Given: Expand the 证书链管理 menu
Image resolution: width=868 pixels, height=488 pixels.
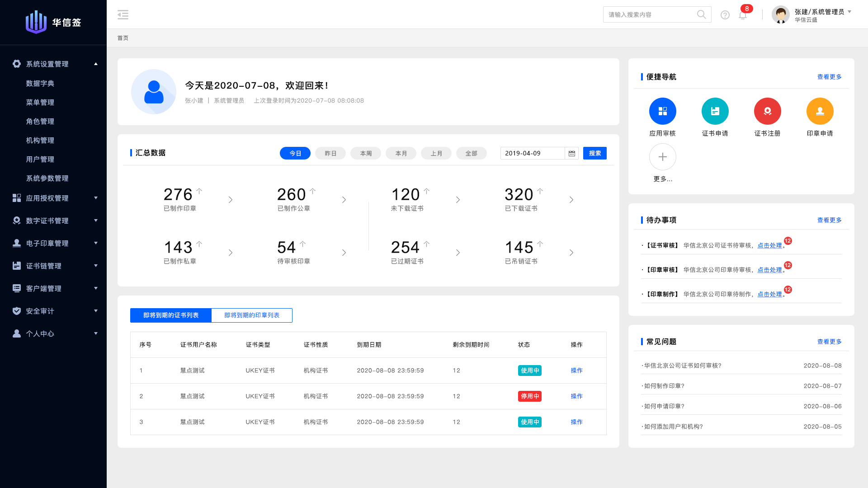Looking at the screenshot, I should coord(96,266).
